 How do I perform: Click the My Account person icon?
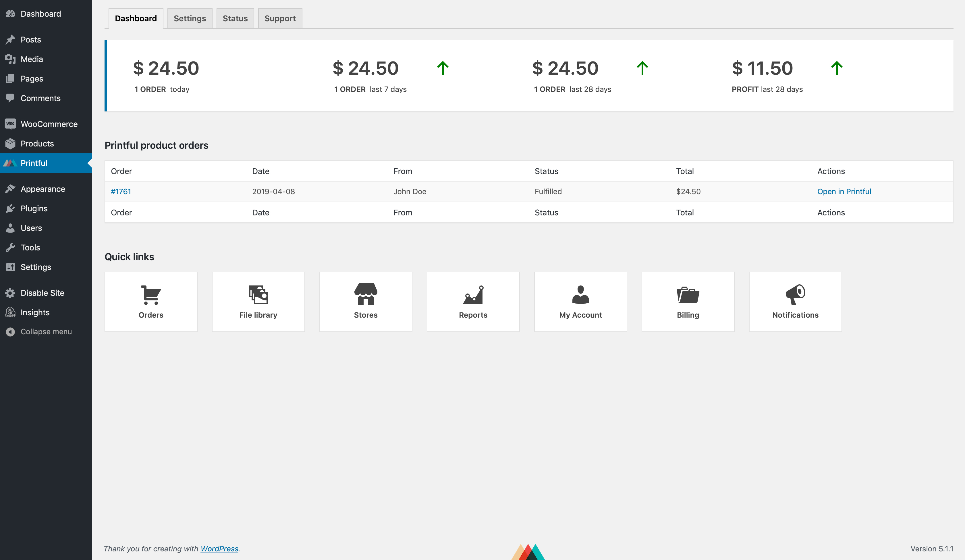click(x=580, y=295)
